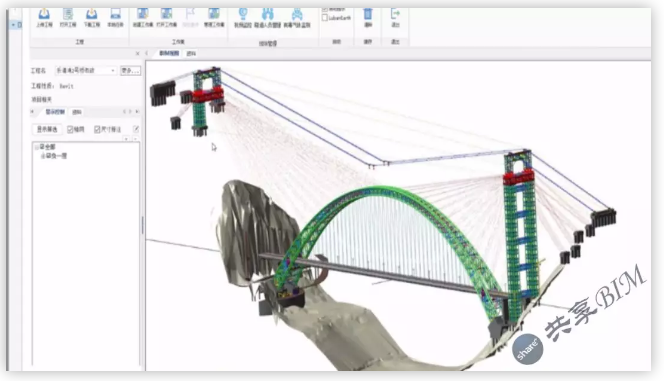664x381 pixels.
Task: Click the small down arrow above the tree list
Action: pos(126,139)
